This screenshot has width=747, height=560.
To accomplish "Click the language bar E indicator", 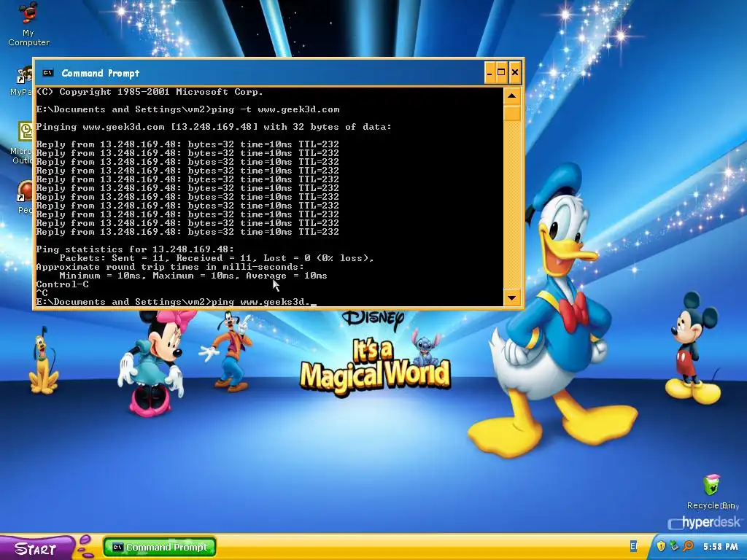I will coord(634,546).
